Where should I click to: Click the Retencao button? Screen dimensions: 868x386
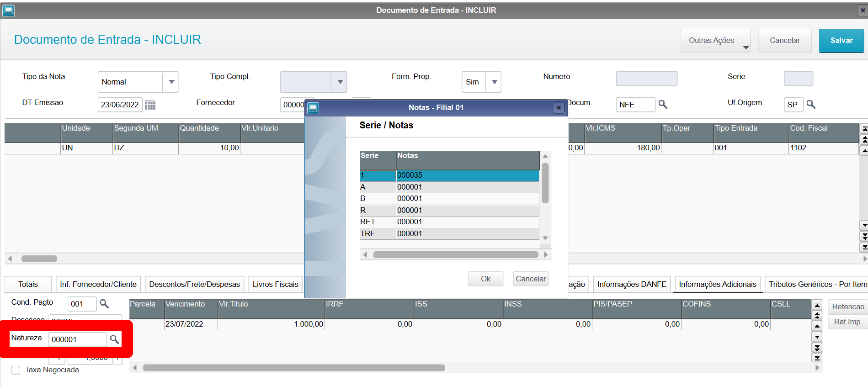(x=848, y=307)
